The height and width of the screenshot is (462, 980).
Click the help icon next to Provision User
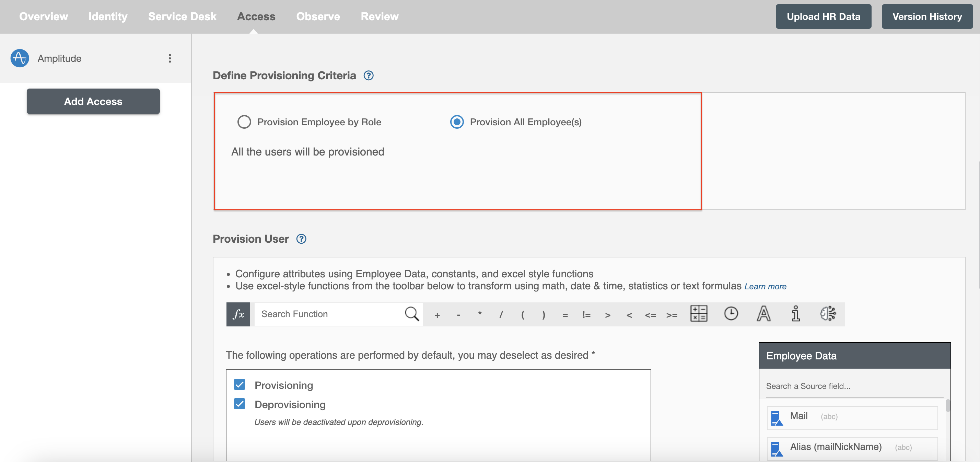(301, 238)
